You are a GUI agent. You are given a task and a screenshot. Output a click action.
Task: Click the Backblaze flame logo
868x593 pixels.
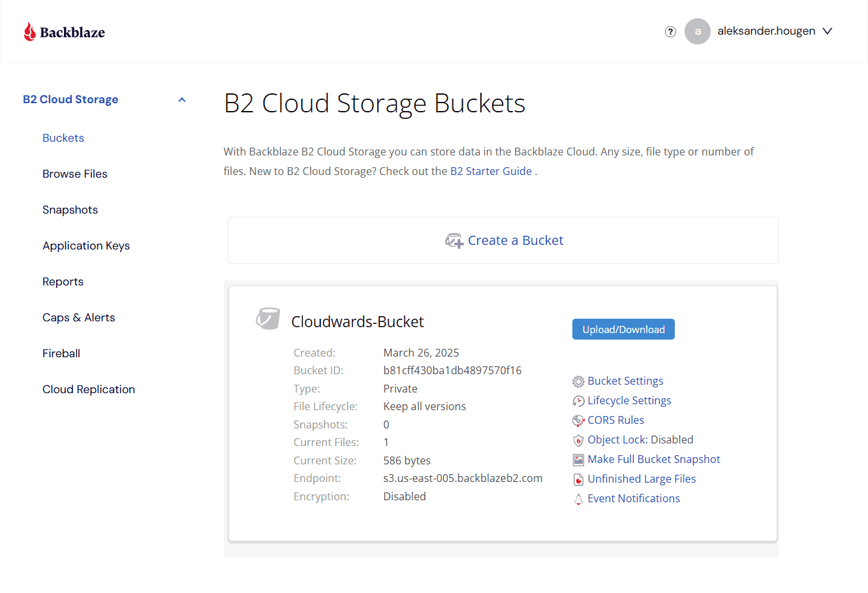pyautogui.click(x=29, y=31)
